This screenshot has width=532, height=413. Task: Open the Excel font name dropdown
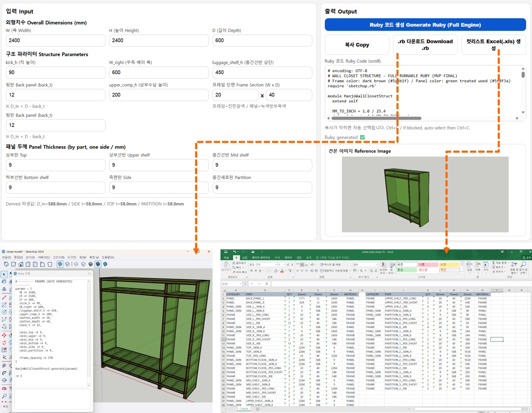click(x=275, y=265)
